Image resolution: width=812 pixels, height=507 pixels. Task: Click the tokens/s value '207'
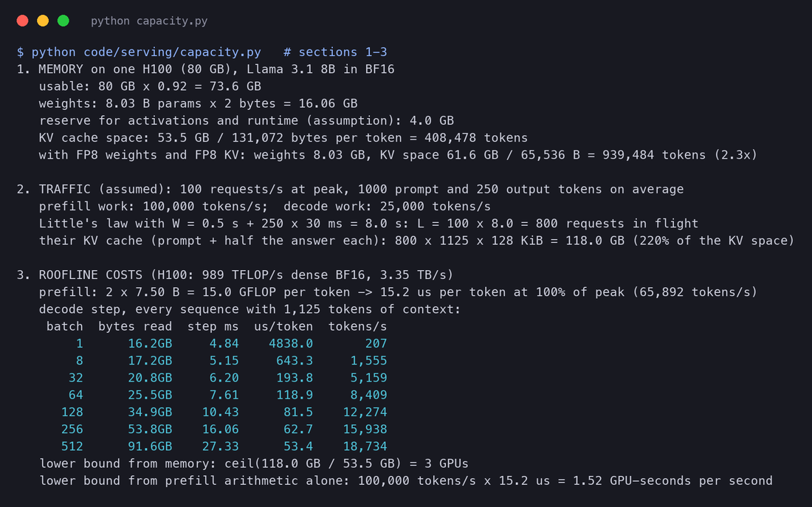click(376, 343)
